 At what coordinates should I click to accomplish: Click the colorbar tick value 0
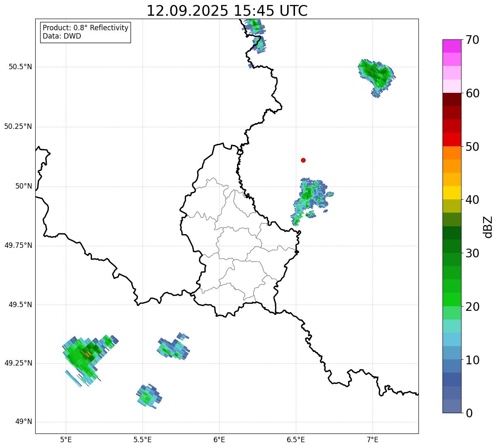tap(469, 413)
